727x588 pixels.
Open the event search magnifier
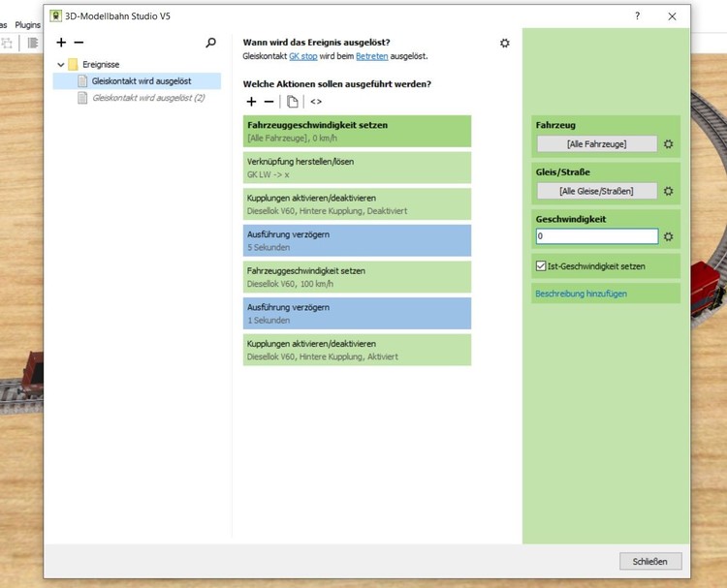click(210, 43)
